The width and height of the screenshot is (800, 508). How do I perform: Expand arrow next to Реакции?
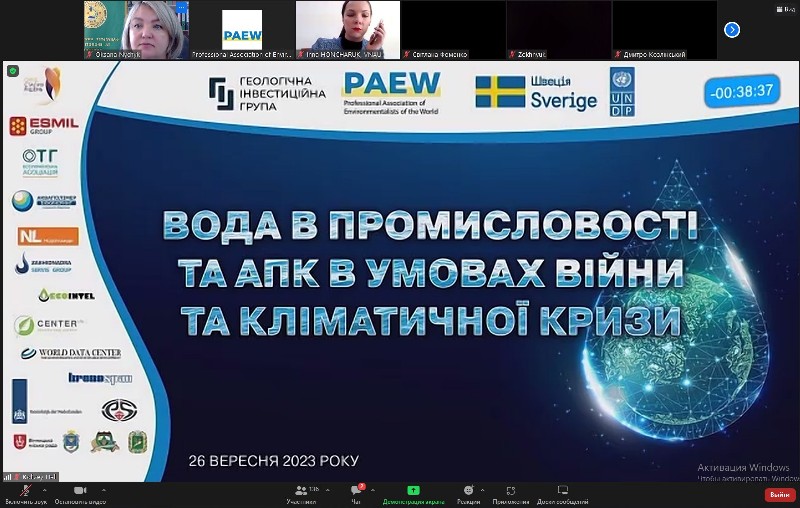click(x=482, y=490)
